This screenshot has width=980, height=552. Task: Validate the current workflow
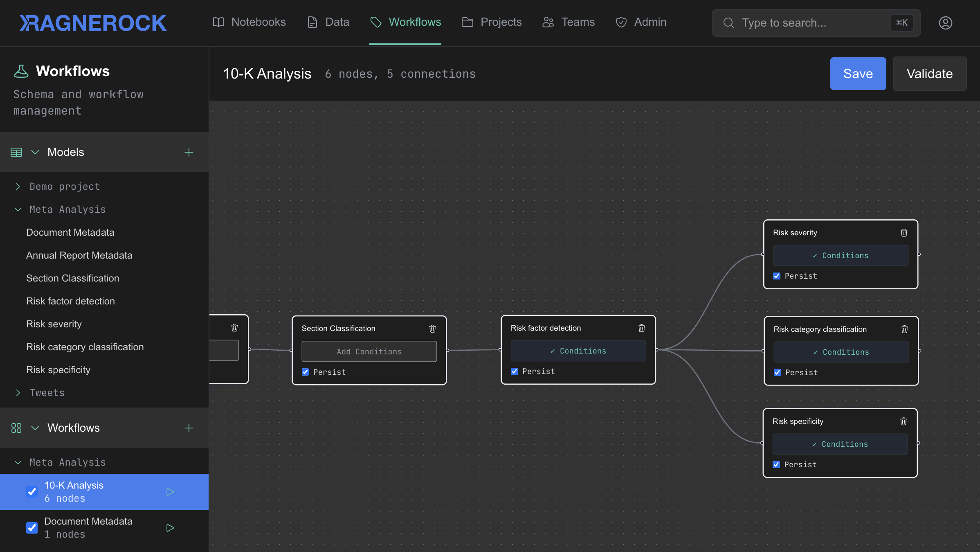pyautogui.click(x=929, y=74)
